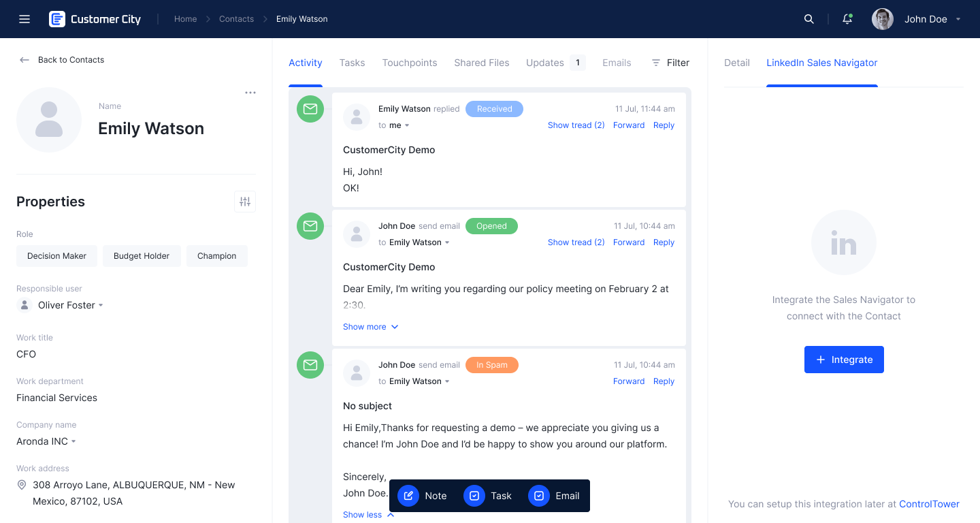980x523 pixels.
Task: Open the Properties settings sliders icon
Action: 245,202
